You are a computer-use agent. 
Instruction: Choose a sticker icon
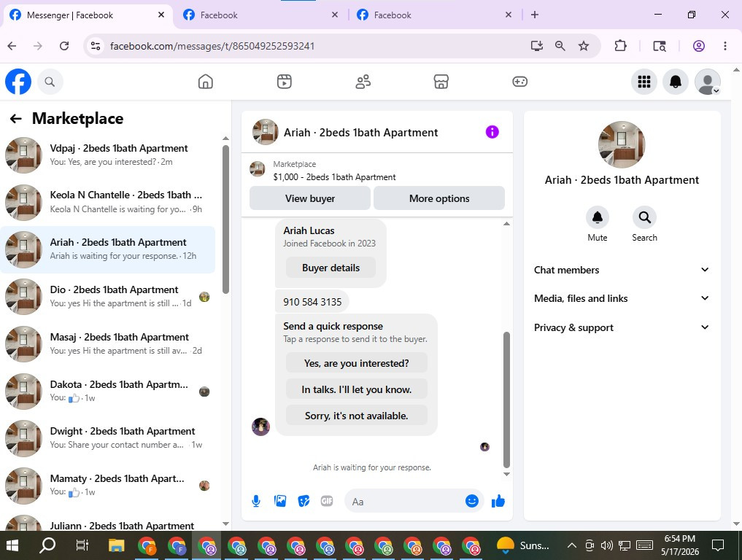pyautogui.click(x=304, y=501)
